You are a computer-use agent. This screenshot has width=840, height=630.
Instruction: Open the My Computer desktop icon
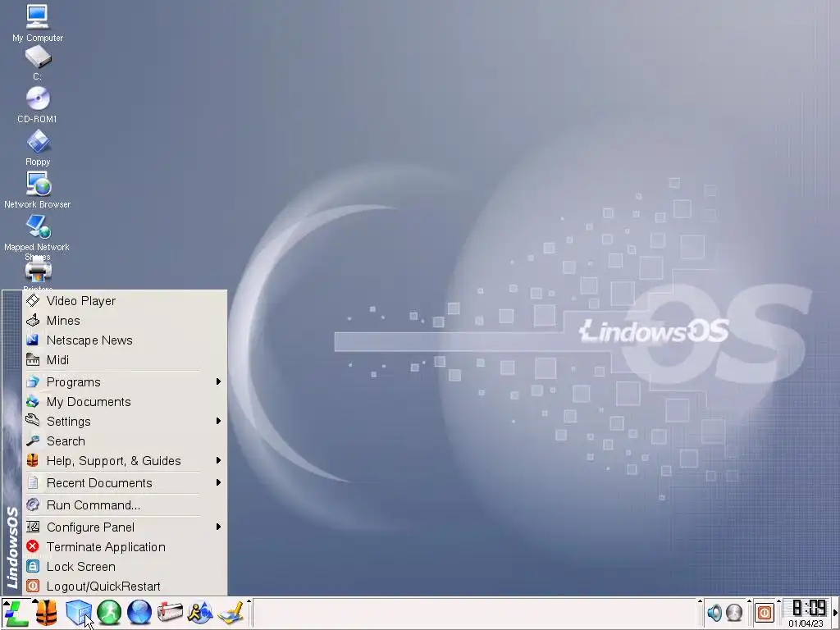37,23
